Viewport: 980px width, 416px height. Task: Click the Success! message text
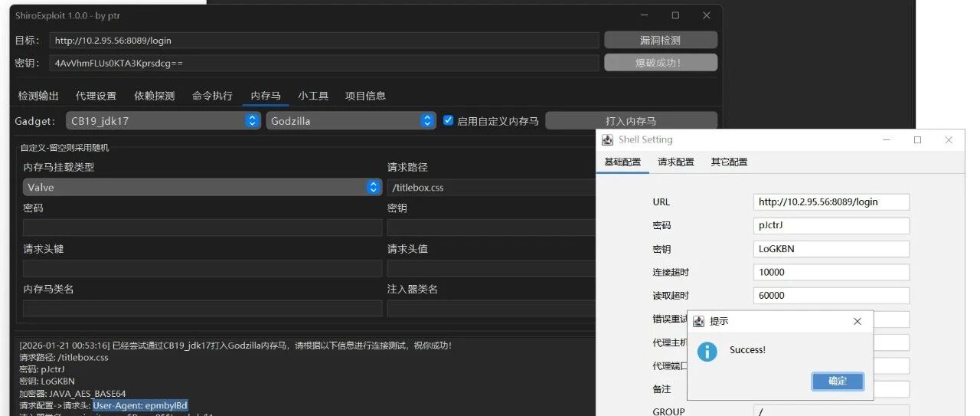[x=747, y=350]
